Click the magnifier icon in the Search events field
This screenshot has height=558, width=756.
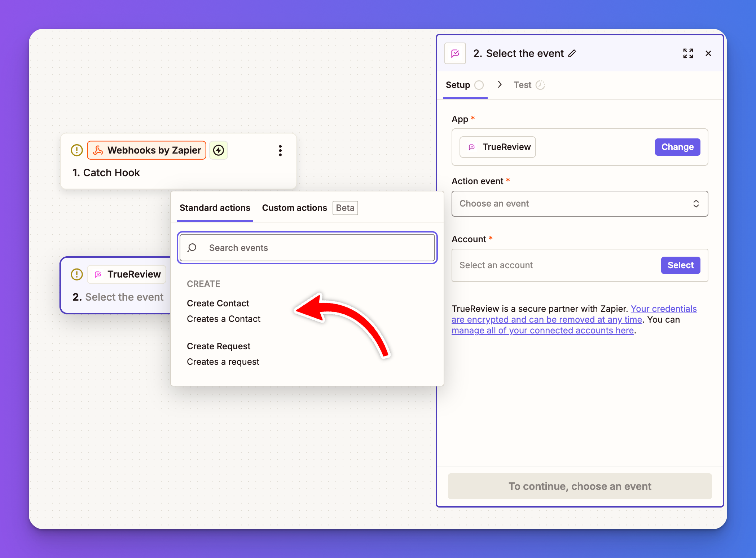click(x=192, y=248)
